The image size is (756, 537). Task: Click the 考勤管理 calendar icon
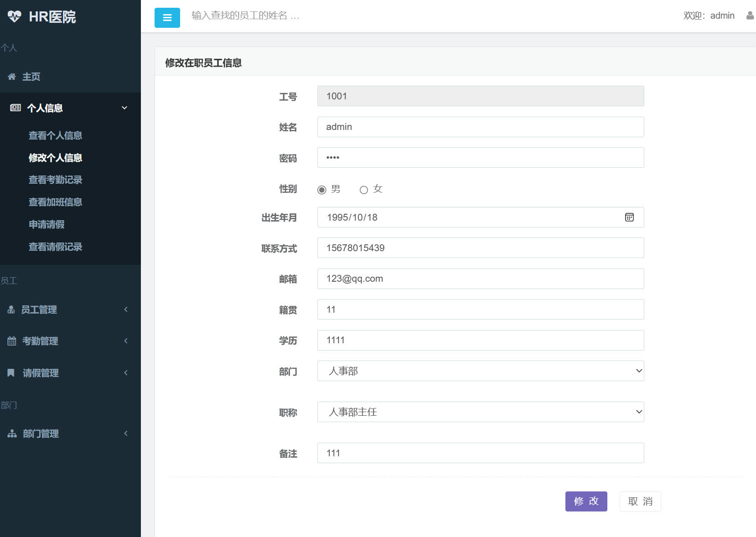11,341
